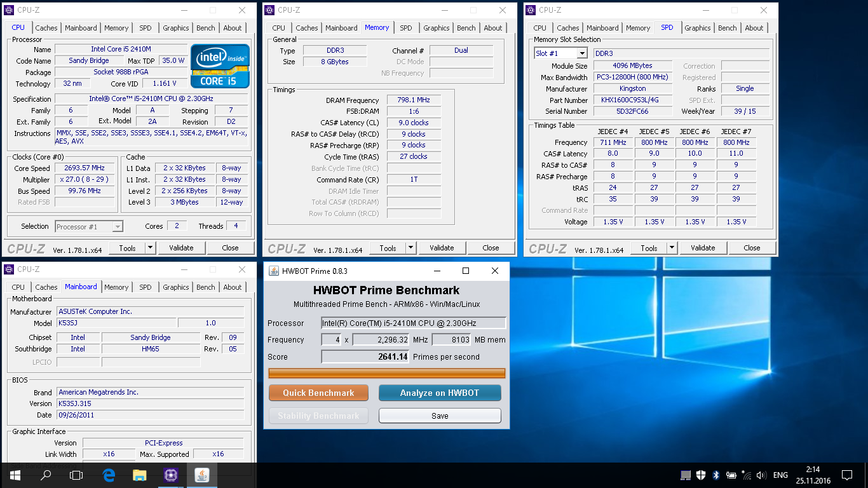The image size is (868, 488).
Task: Open Bench tab in CPU-Z Memory window
Action: 466,28
